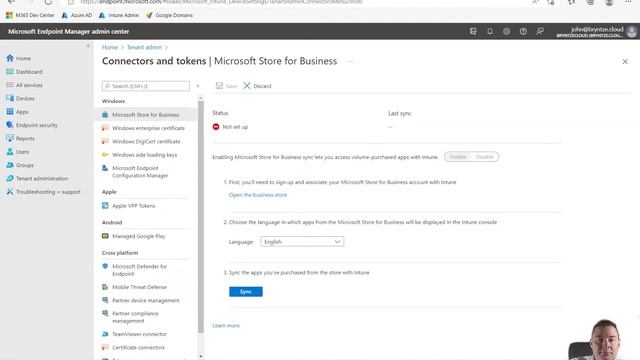Open more options ellipsis beside page title

coord(351,61)
